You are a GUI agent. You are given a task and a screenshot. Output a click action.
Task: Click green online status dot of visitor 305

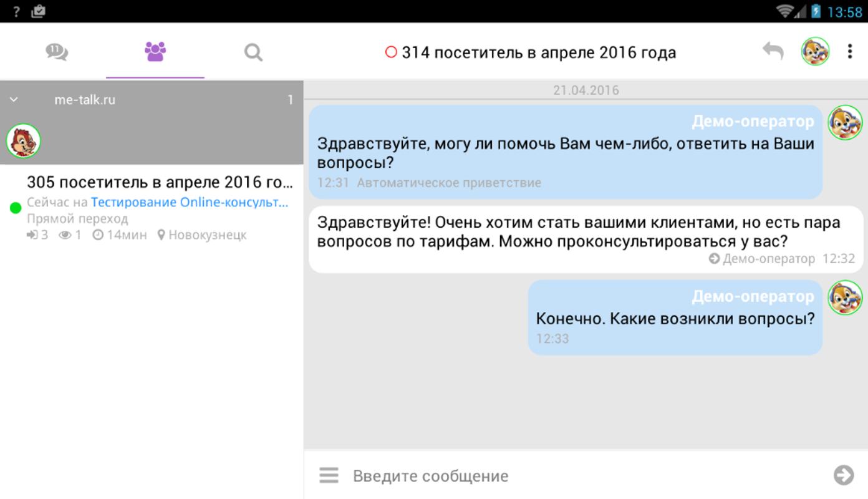click(x=16, y=208)
